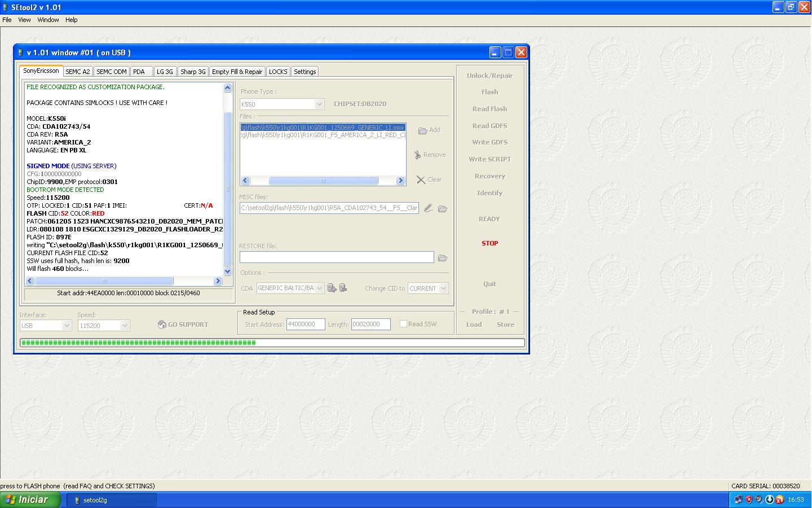Click the GO SUPPORT icon button
This screenshot has height=508, width=812.
coord(183,325)
